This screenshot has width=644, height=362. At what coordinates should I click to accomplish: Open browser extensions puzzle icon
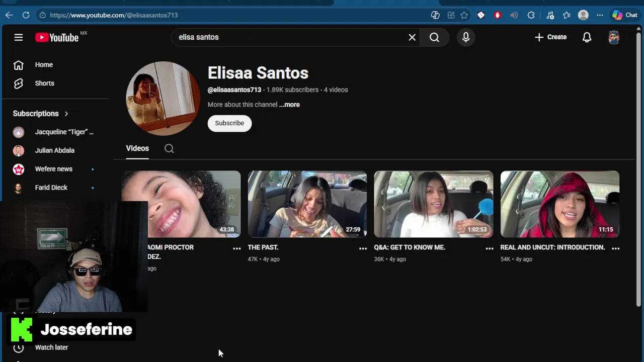click(531, 15)
